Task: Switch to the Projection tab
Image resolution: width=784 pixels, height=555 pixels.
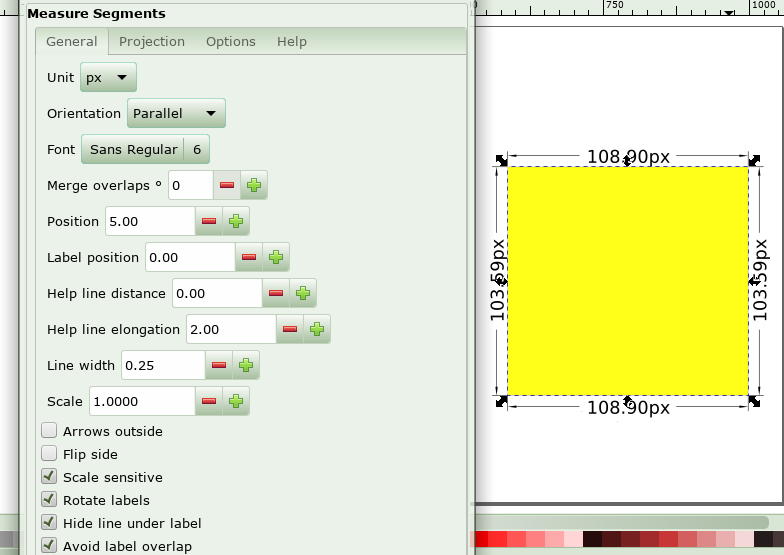Action: (152, 42)
